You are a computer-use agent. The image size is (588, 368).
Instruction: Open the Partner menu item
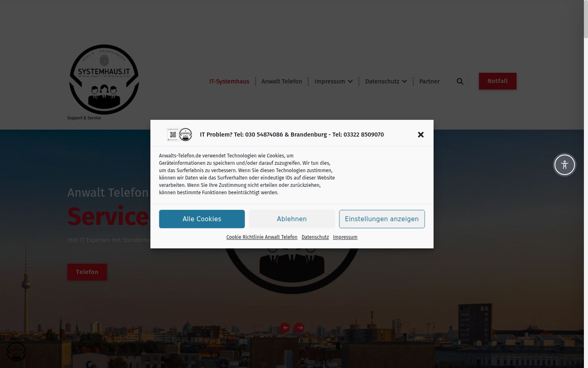click(x=430, y=81)
